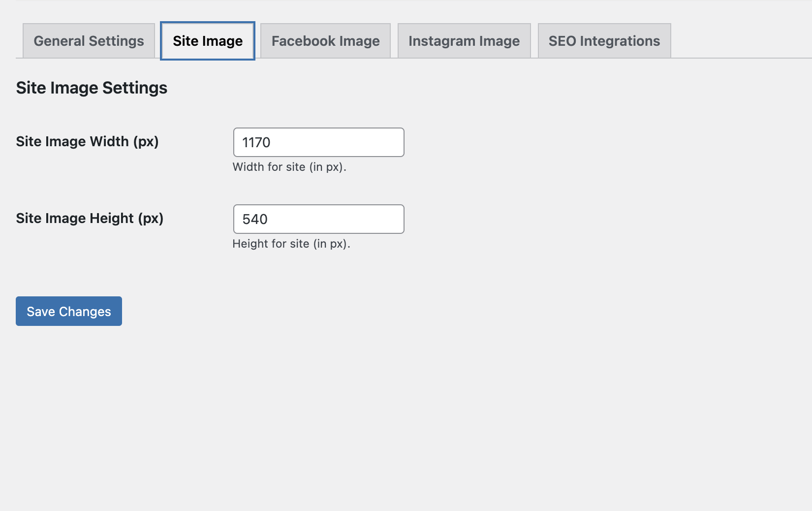Select the height value 540
The width and height of the screenshot is (812, 511).
click(254, 219)
